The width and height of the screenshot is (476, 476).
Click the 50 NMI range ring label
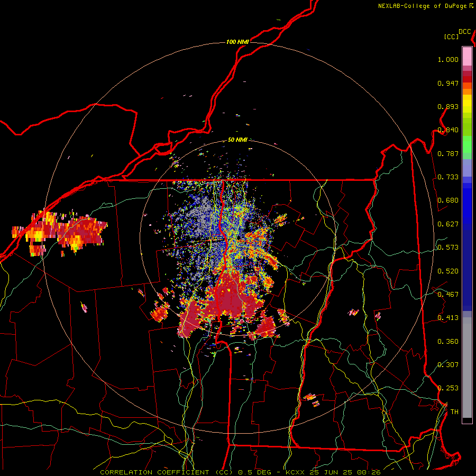tap(237, 140)
